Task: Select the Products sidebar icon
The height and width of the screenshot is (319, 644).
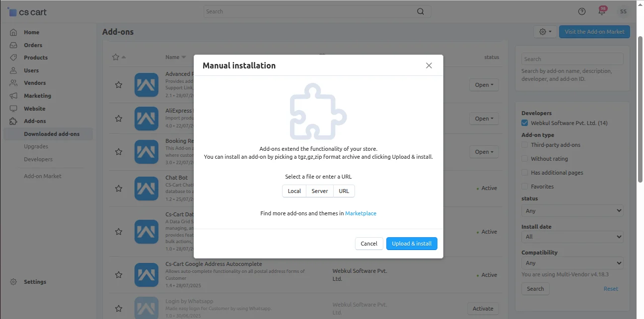Action: click(x=14, y=57)
